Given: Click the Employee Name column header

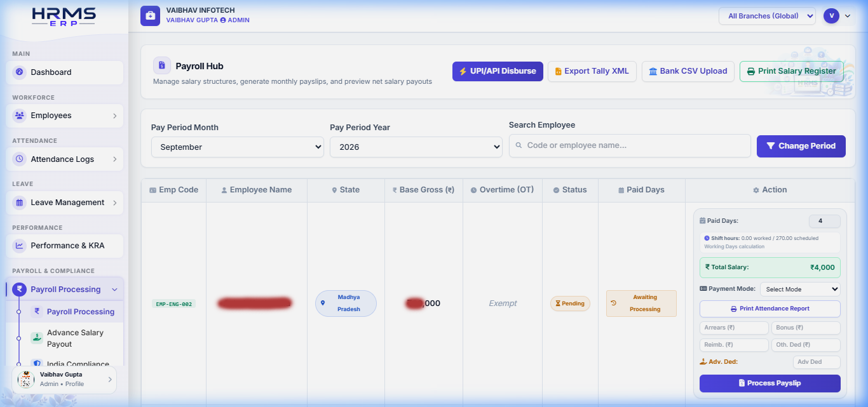Looking at the screenshot, I should click(x=257, y=190).
